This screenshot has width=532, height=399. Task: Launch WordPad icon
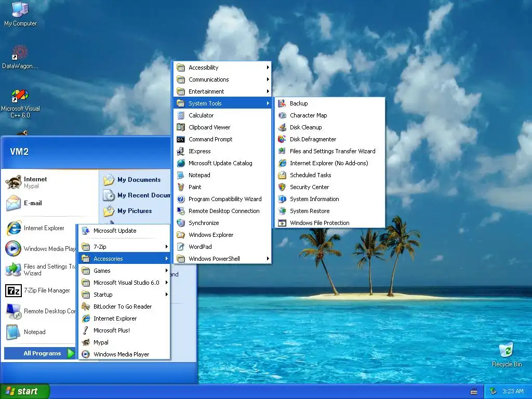pos(181,247)
